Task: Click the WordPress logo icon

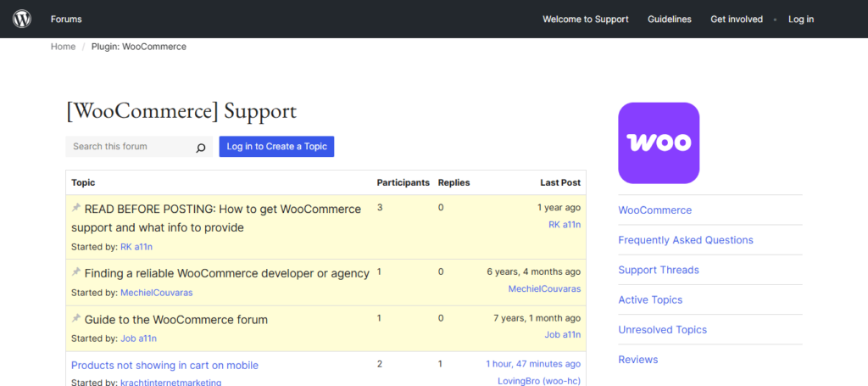Action: [x=22, y=19]
